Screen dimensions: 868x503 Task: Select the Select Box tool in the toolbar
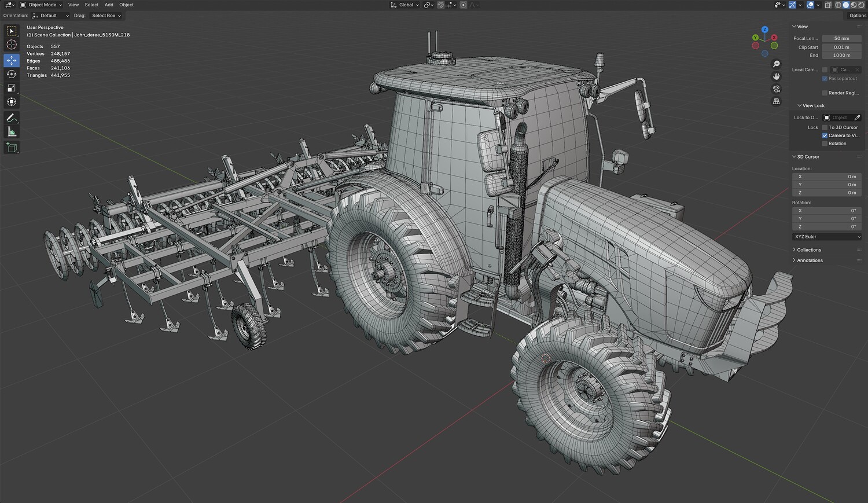click(12, 31)
